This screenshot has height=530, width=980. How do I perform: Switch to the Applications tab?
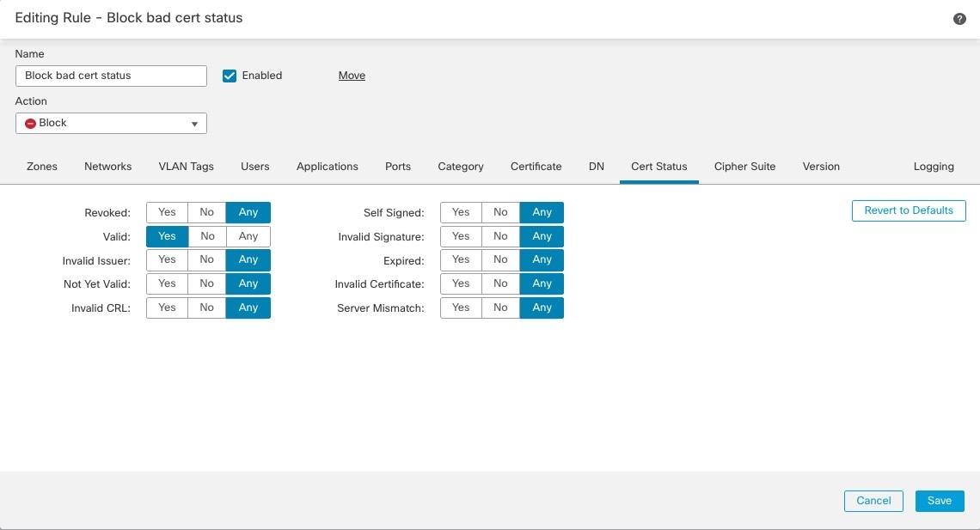(328, 167)
